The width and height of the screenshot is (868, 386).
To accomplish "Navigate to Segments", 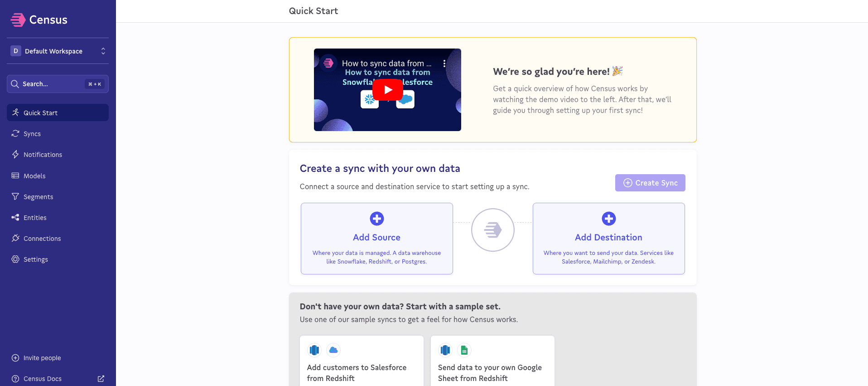I will (x=38, y=197).
